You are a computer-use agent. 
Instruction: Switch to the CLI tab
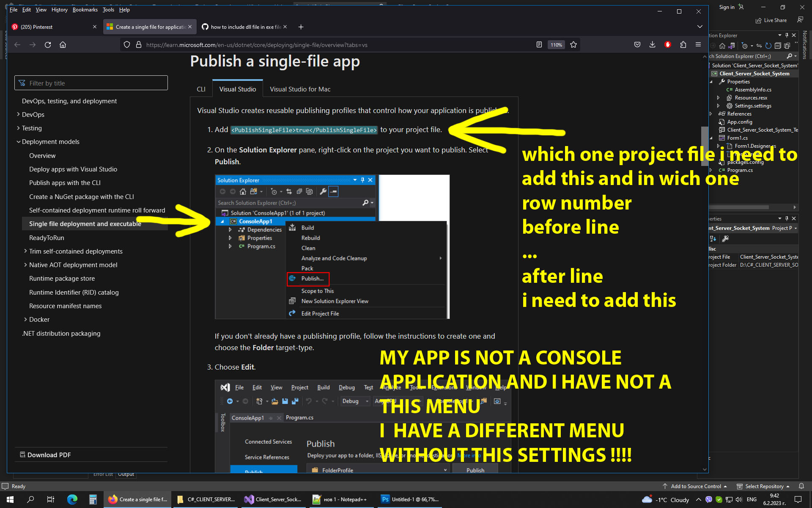[201, 89]
